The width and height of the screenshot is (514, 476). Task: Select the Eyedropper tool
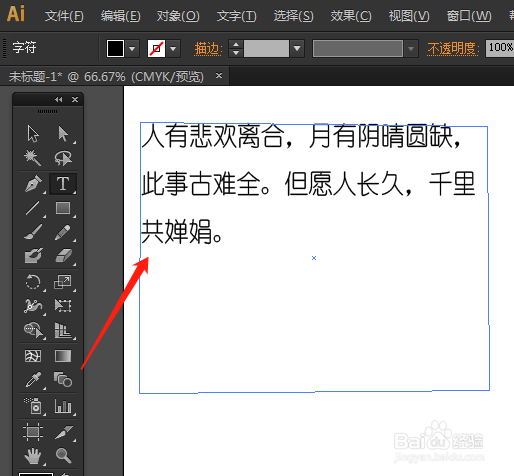(x=33, y=380)
